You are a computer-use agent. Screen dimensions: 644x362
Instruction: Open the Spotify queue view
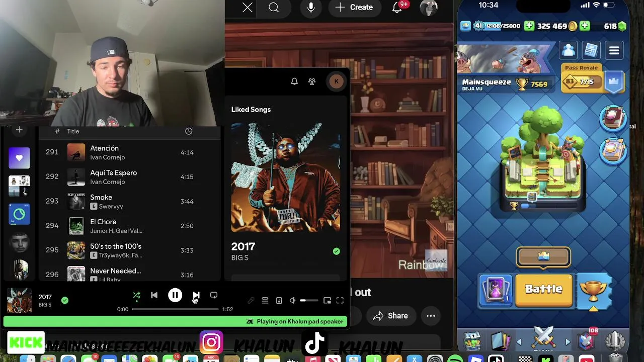point(265,301)
